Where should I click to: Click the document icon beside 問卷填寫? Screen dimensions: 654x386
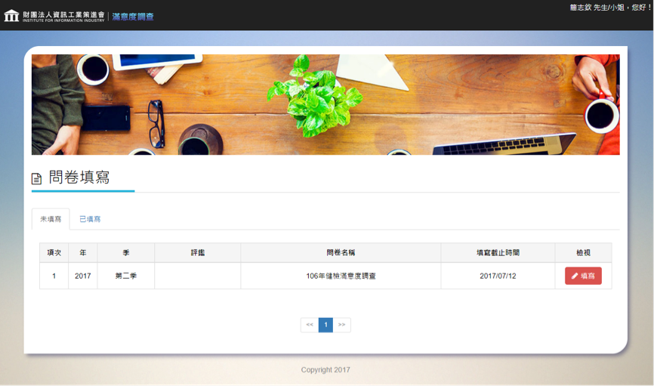[37, 179]
